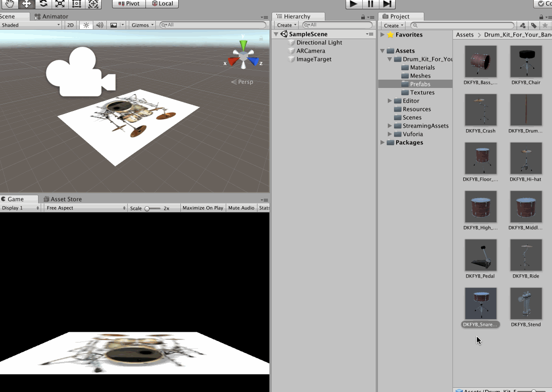Select the DKFYB_Pedal prefab thumbnail
This screenshot has height=392, width=552.
tap(481, 255)
